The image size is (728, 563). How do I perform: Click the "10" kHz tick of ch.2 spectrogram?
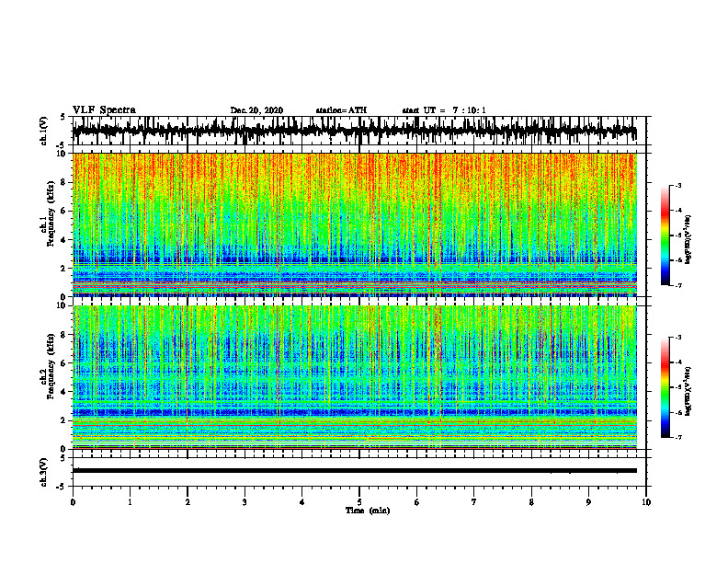point(63,305)
